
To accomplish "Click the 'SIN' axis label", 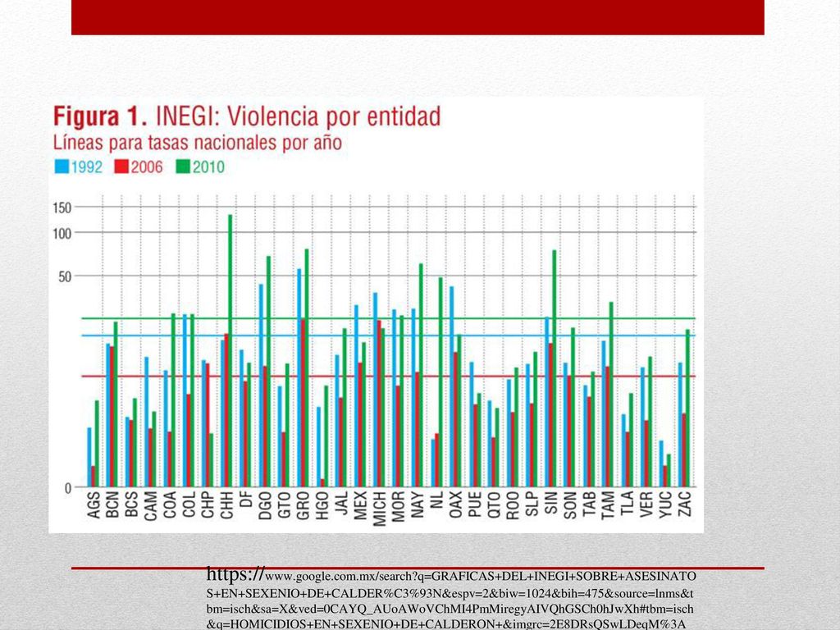I will point(550,503).
